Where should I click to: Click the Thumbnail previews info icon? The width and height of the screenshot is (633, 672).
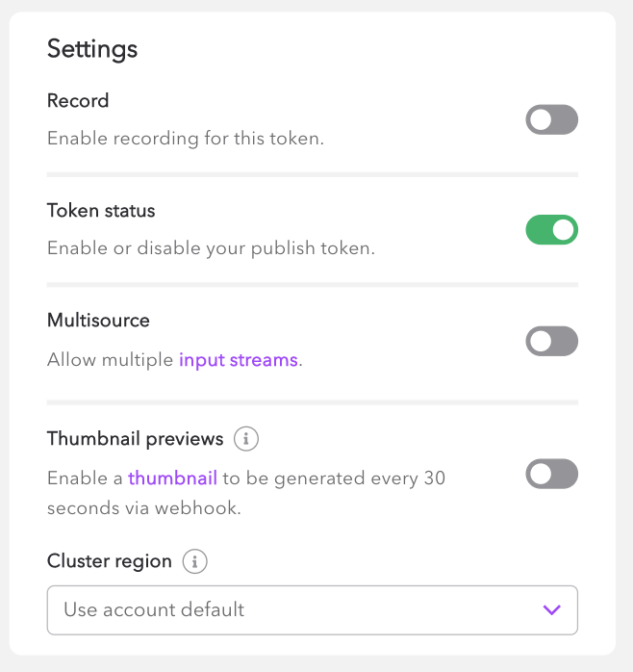click(246, 440)
